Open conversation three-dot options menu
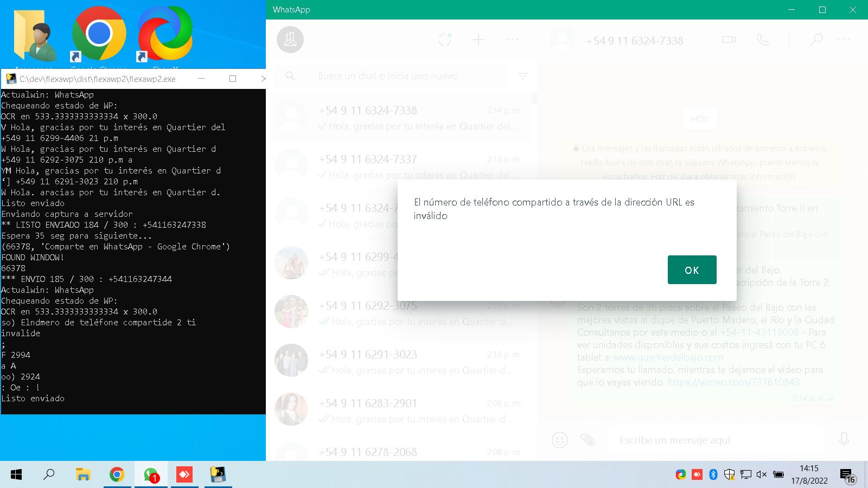Screen dimensions: 868x488 point(844,40)
